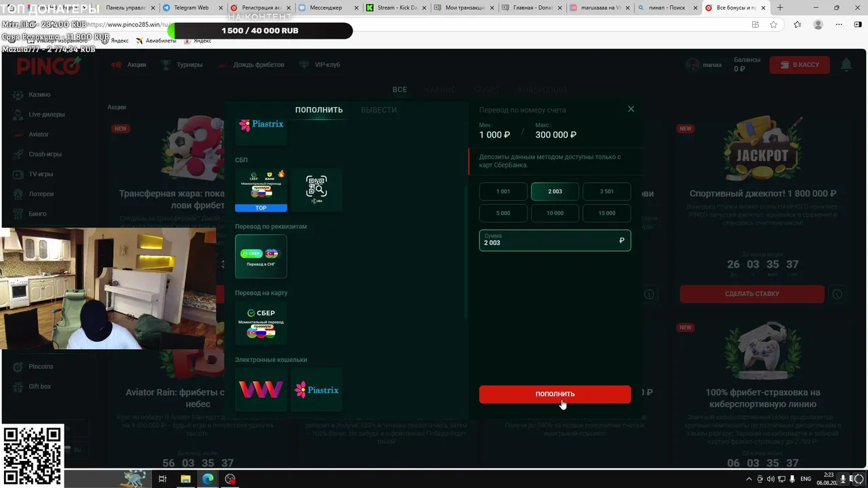
Task: Select the 1 001 amount preset
Action: point(503,191)
